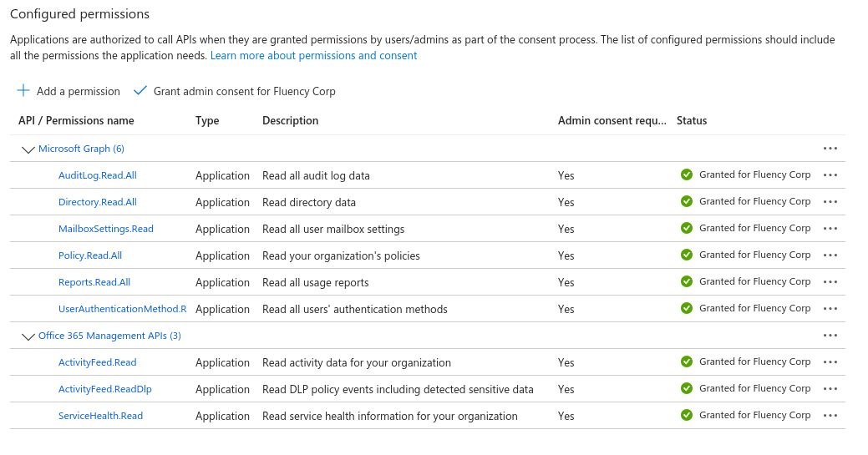Open more options for ActivityFeed.Read row
This screenshot has height=455, width=868.
pos(830,362)
